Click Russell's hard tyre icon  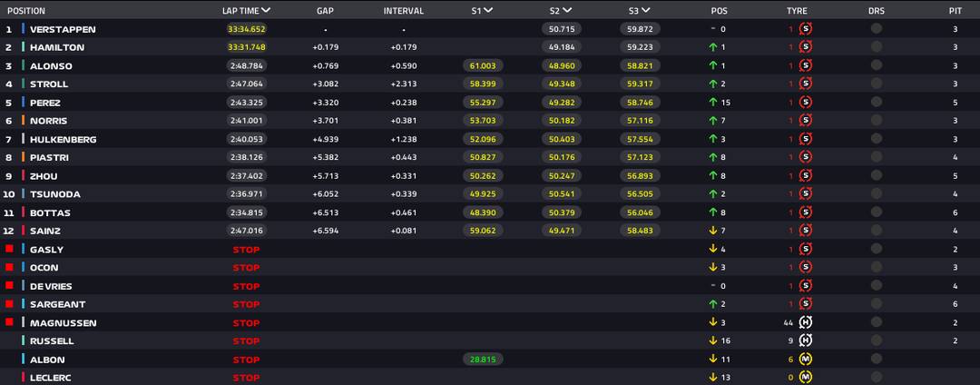click(x=806, y=341)
